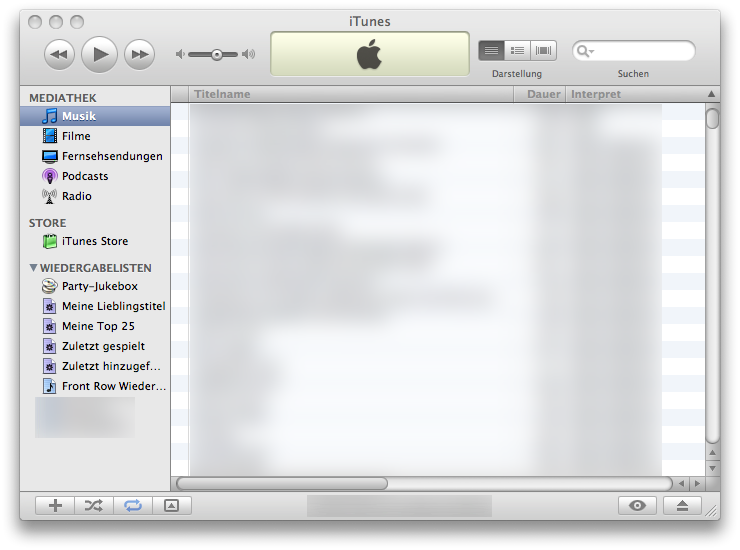Open Zuletzt hinzugefügt playlist

[95, 366]
